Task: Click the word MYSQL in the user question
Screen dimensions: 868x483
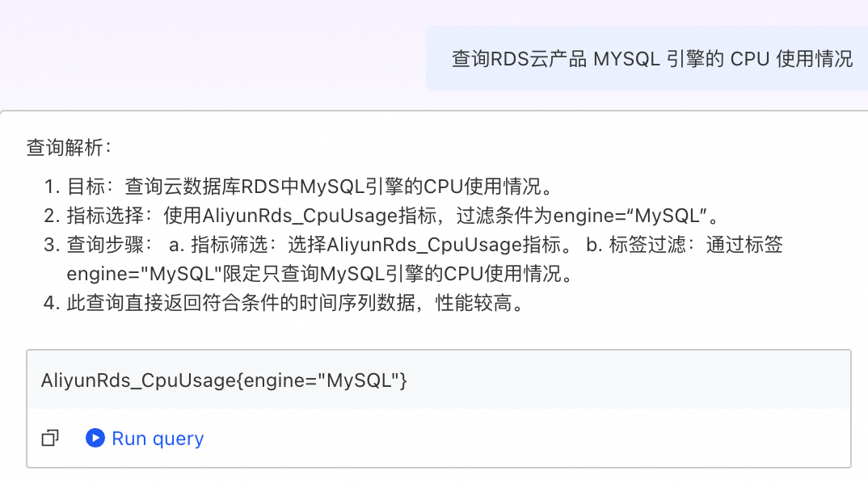Action: coord(626,59)
